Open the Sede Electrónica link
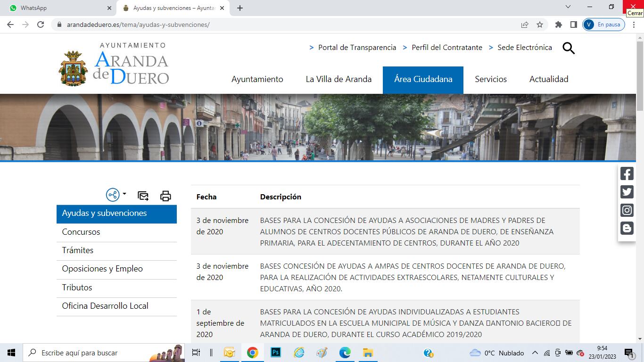644x362 pixels. pyautogui.click(x=525, y=47)
